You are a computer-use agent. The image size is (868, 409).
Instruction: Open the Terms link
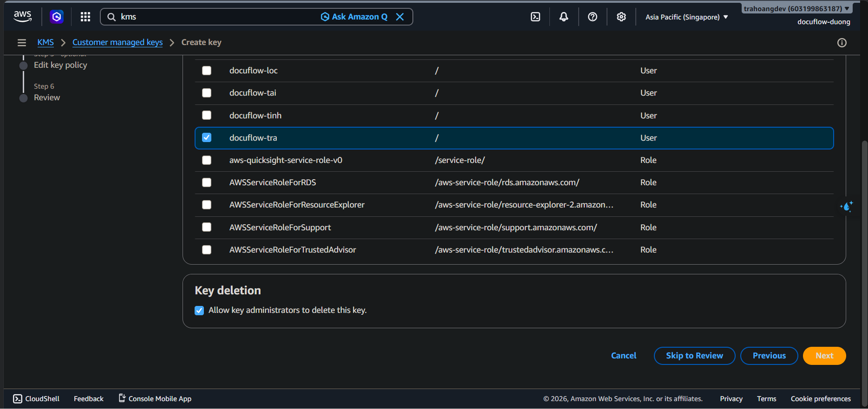tap(767, 399)
